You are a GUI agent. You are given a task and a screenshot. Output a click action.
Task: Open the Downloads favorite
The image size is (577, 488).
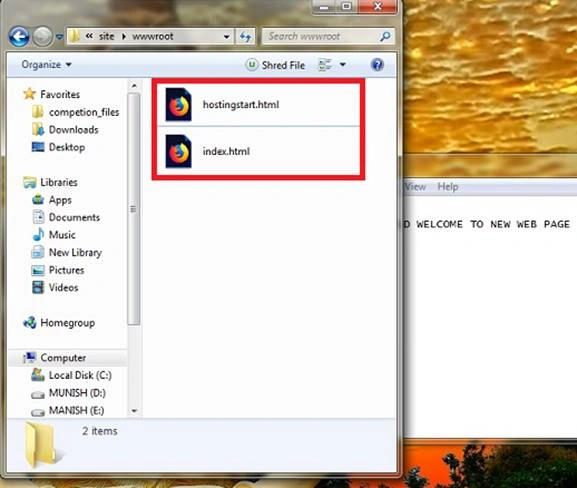[x=65, y=130]
